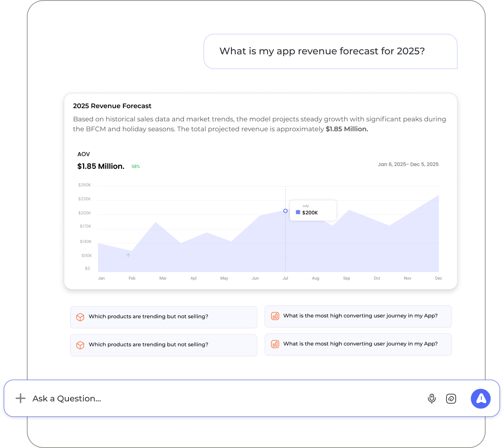Select second 'most high converting user journey' suggestion

360,344
